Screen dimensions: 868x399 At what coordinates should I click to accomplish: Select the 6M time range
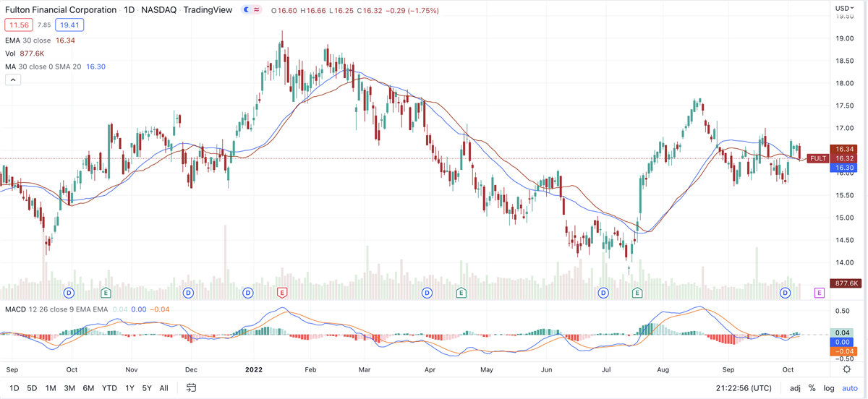pos(88,388)
